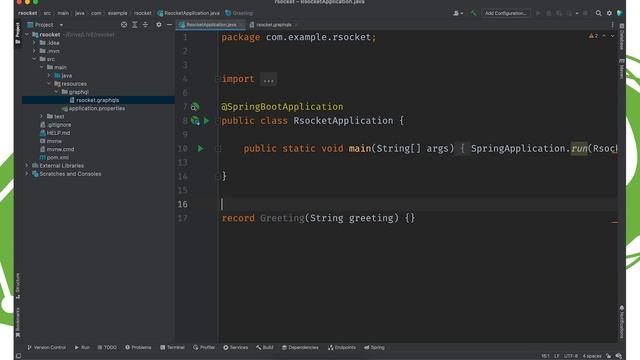Click the collapsed import ellipsis
This screenshot has width=640, height=360.
[269, 79]
